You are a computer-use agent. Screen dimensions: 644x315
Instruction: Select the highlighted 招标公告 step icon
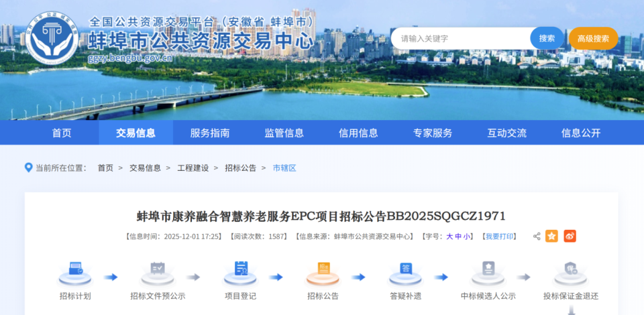tap(323, 273)
